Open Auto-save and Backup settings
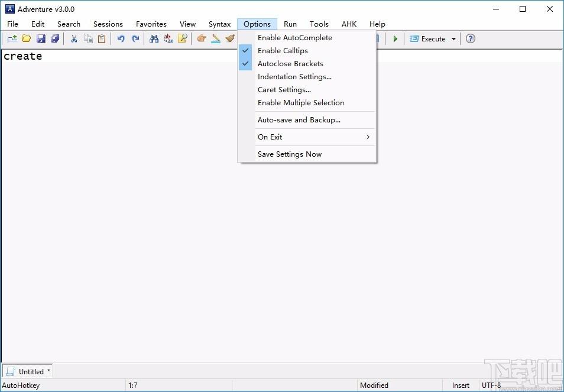Viewport: 564px width, 392px height. click(x=307, y=120)
